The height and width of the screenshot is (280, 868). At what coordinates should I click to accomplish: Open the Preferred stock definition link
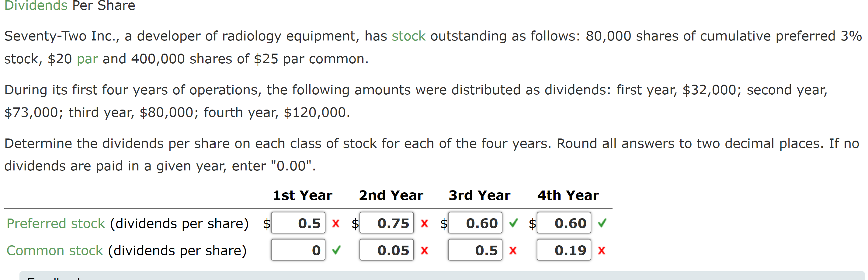tap(55, 223)
